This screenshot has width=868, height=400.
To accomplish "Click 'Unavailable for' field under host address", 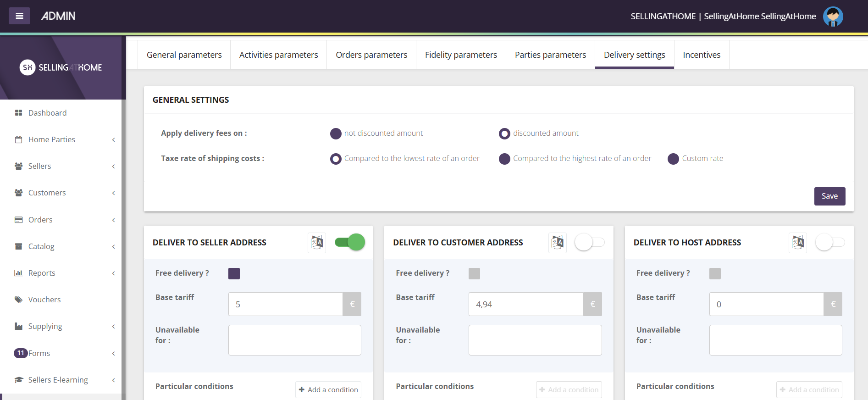I will pyautogui.click(x=776, y=340).
